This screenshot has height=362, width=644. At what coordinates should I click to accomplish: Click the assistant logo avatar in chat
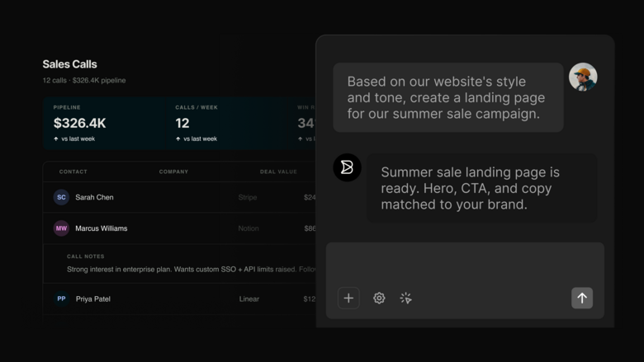[347, 167]
